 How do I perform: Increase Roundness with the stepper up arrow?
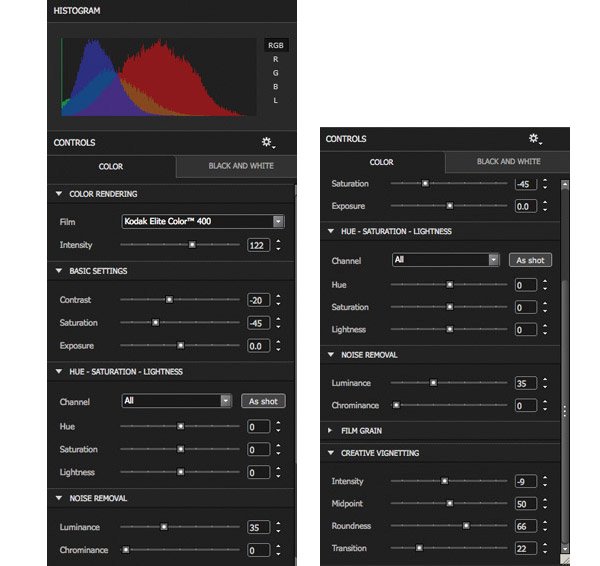(x=545, y=522)
